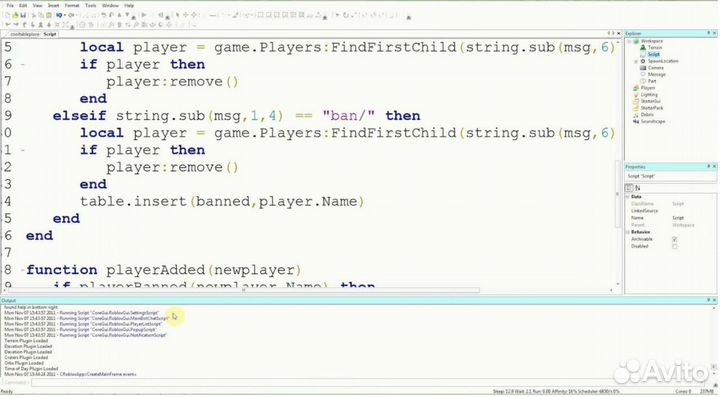Select the Debris service in Explorer
Viewport: 720px width, 397px height.
coord(647,114)
